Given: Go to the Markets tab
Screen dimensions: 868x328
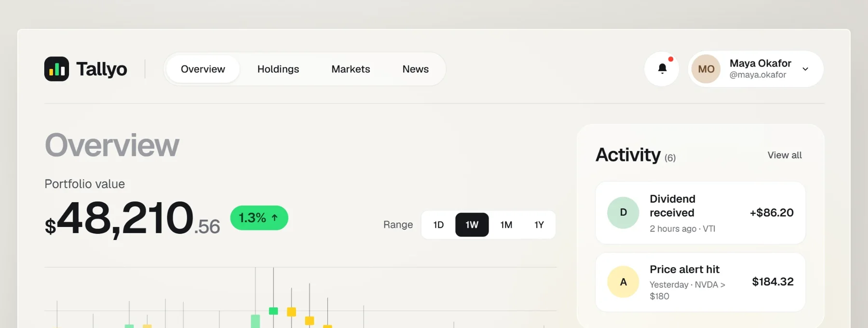Looking at the screenshot, I should click(351, 69).
